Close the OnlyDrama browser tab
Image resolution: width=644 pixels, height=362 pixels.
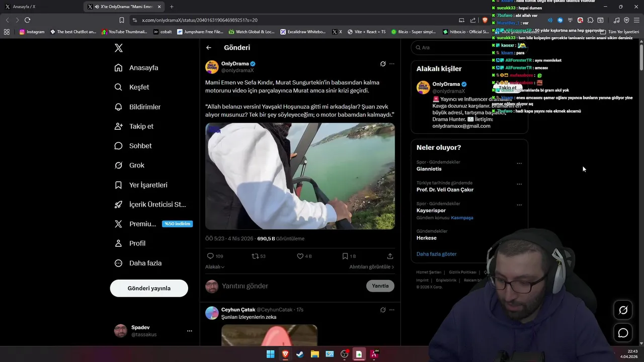click(159, 7)
